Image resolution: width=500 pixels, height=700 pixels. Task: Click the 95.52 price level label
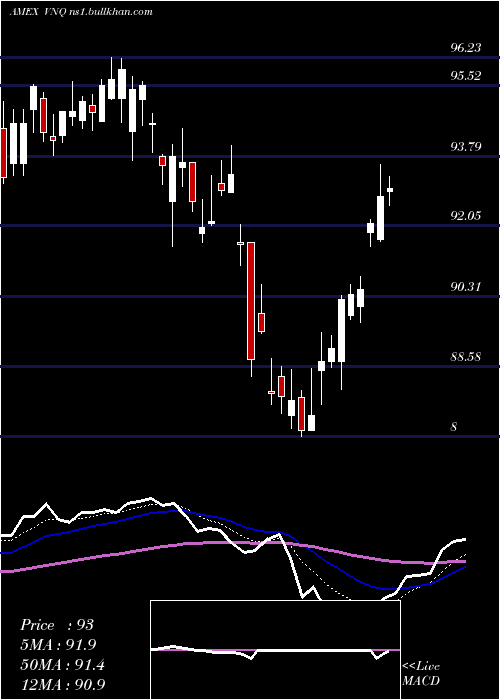[466, 75]
